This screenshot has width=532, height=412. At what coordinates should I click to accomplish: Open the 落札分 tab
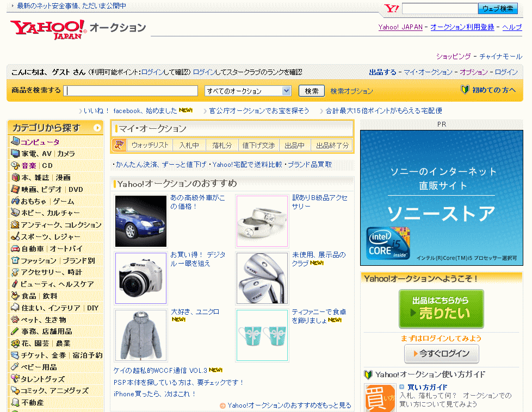[x=222, y=145]
